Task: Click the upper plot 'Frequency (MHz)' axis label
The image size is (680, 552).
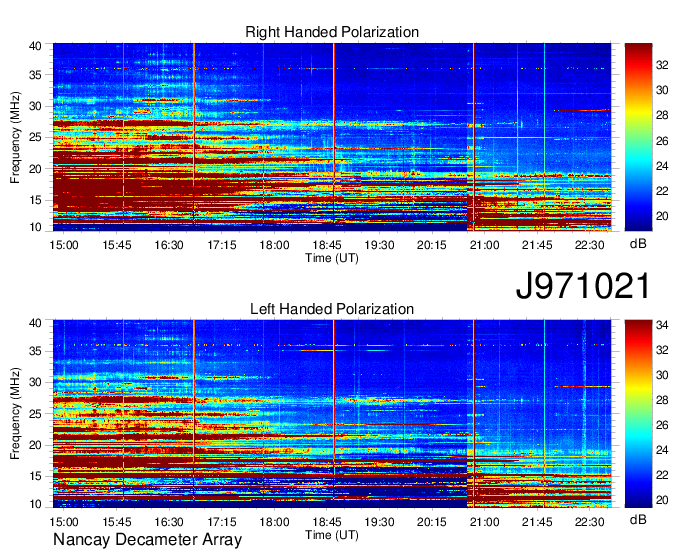Action: tap(15, 137)
